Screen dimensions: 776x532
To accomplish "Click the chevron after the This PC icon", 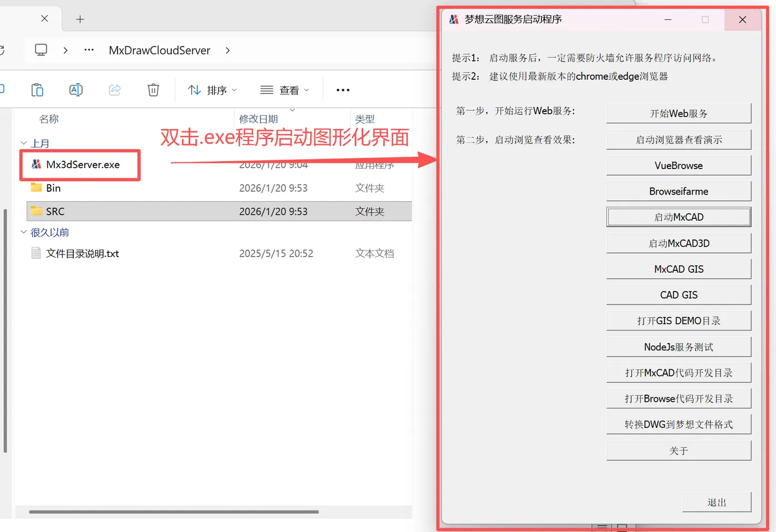I will (x=65, y=50).
